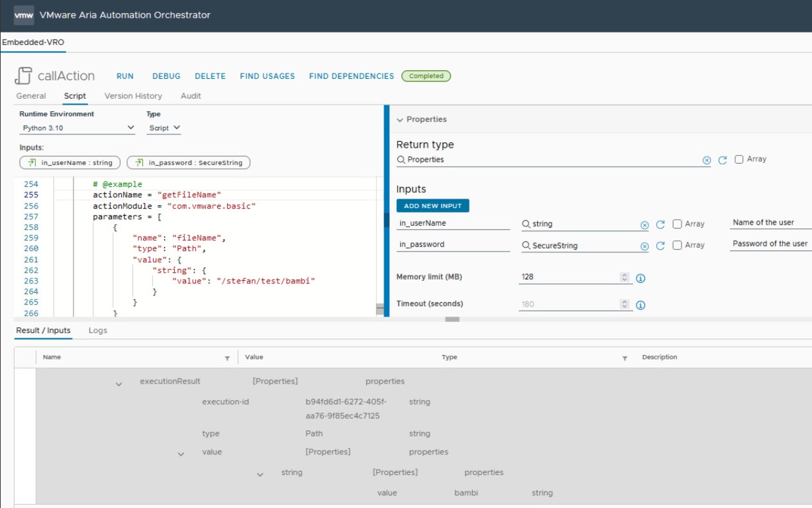812x508 pixels.
Task: Clear the in_password SecureString type
Action: point(644,246)
